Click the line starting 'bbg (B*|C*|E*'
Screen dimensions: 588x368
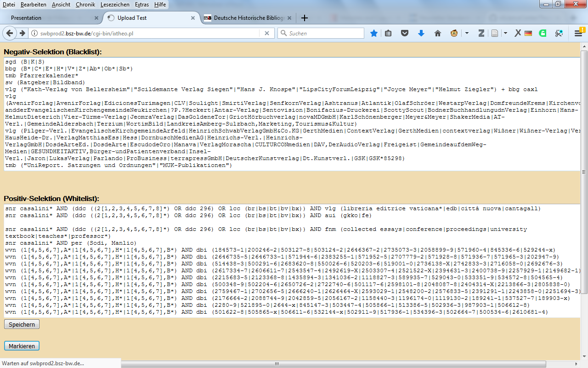tap(69, 69)
